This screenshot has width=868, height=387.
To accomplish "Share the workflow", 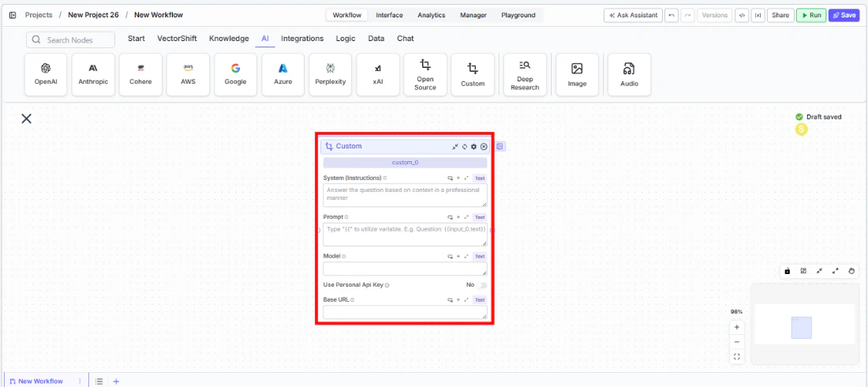I will (780, 16).
